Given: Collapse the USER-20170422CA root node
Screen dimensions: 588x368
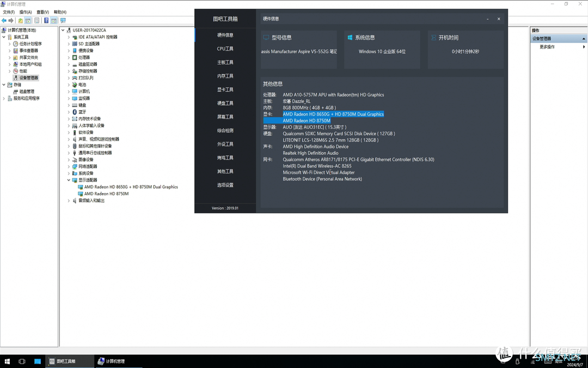Looking at the screenshot, I should (x=63, y=30).
